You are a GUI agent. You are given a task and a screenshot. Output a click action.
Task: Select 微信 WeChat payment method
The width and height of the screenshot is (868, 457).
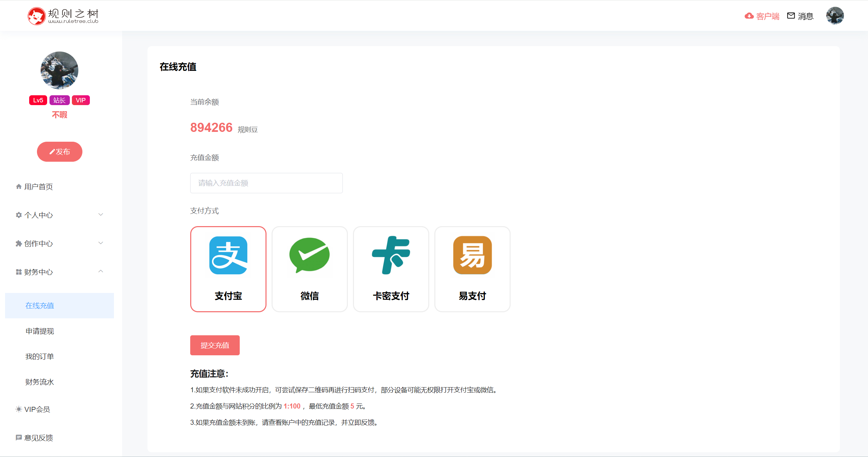tap(310, 269)
